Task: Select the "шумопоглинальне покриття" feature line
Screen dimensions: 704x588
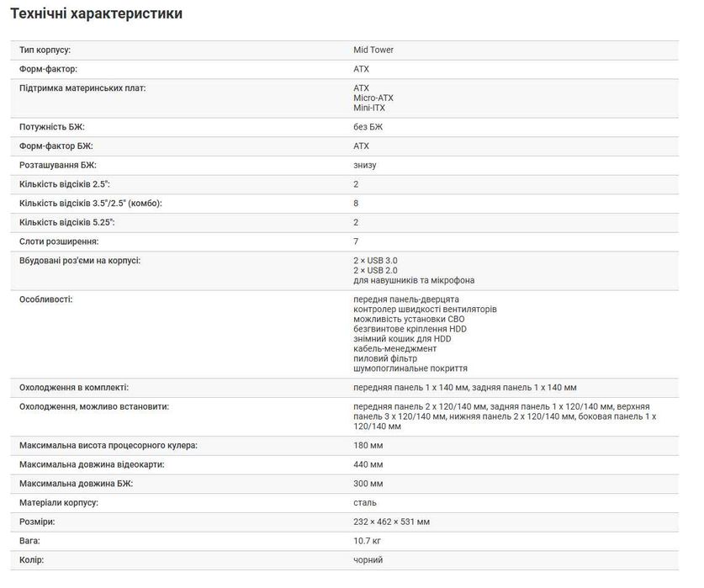Action: click(x=410, y=368)
